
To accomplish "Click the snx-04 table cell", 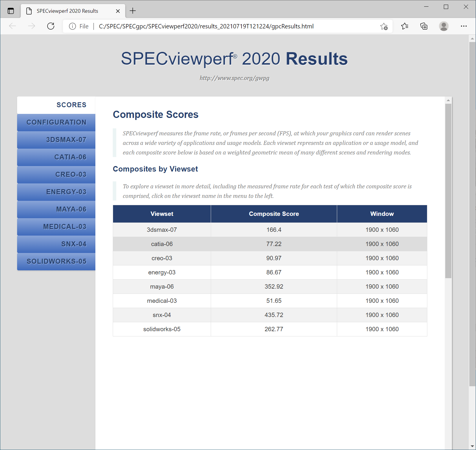I will (x=162, y=315).
